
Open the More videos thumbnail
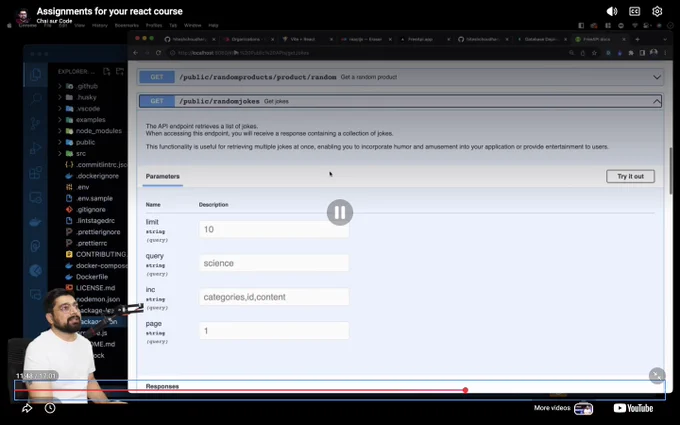click(x=583, y=409)
